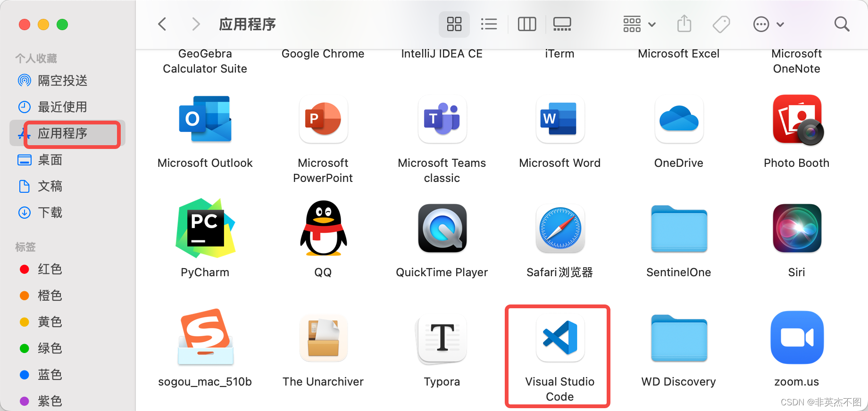
Task: Click the search magnifier icon
Action: [842, 24]
